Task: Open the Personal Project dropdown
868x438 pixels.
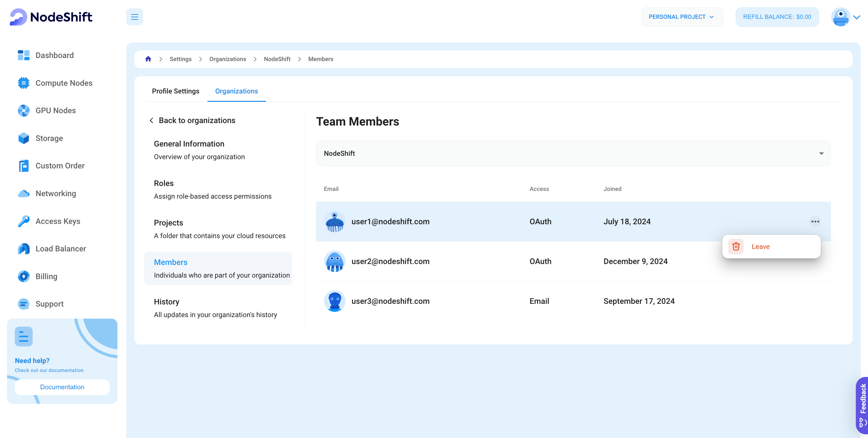Action: 682,17
